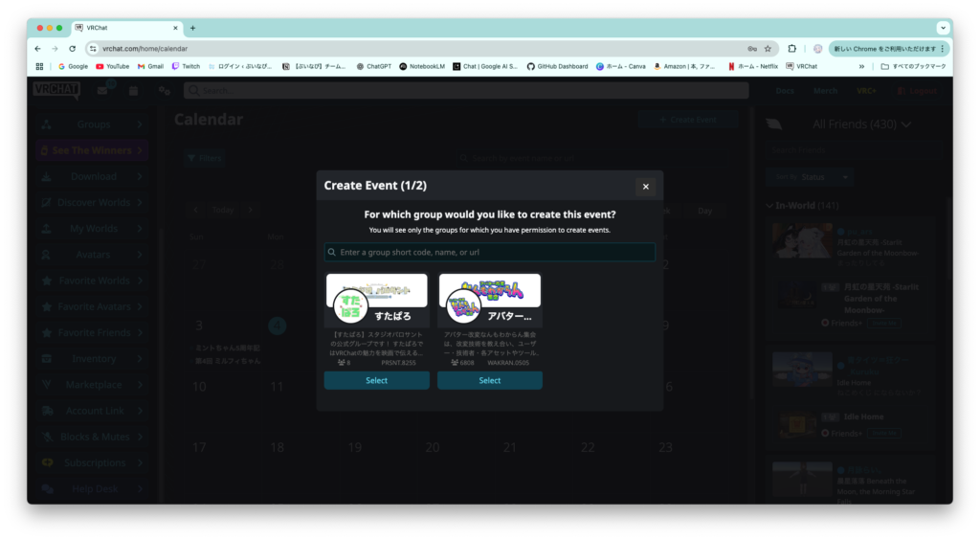Select the アバター group button
This screenshot has width=980, height=540.
(489, 380)
